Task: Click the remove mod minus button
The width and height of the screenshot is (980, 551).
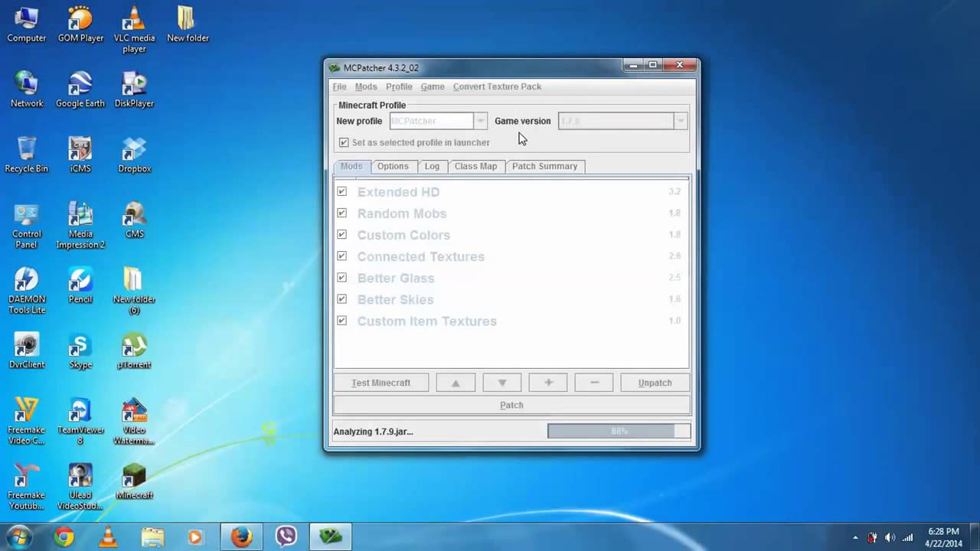Action: point(594,383)
